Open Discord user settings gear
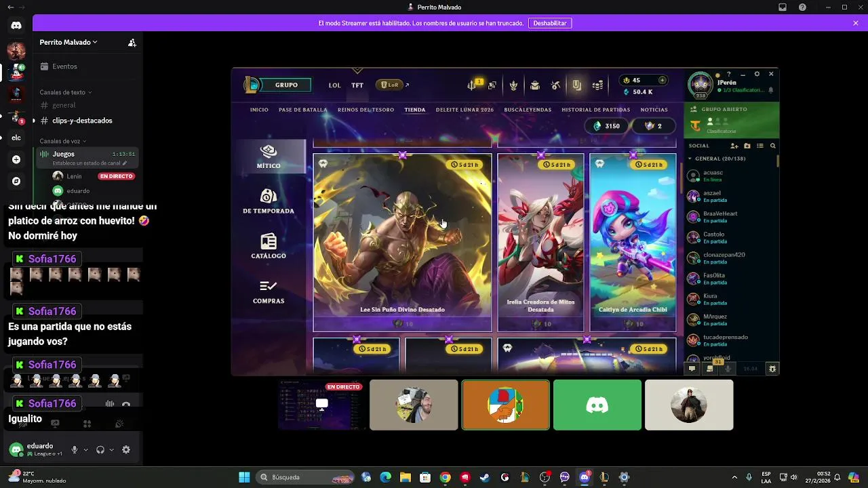Viewport: 868px width, 488px height. [126, 449]
